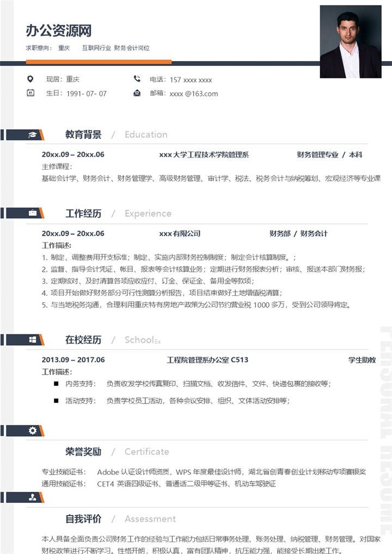This screenshot has width=392, height=554.
Task: Click the English label Experience
Action: point(148,214)
